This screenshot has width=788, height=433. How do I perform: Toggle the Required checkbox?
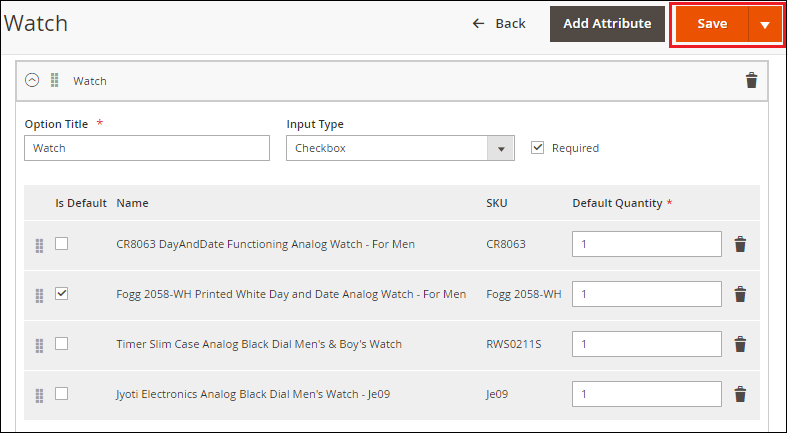point(537,148)
